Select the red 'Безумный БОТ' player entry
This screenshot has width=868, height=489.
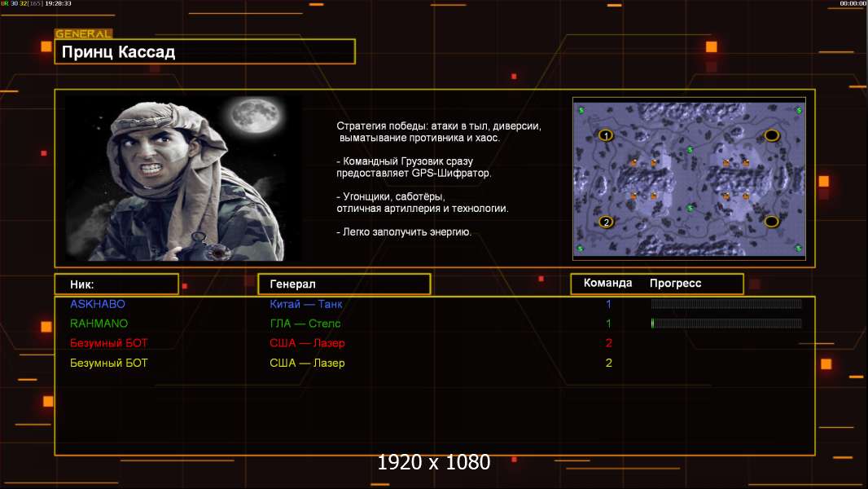(x=108, y=343)
